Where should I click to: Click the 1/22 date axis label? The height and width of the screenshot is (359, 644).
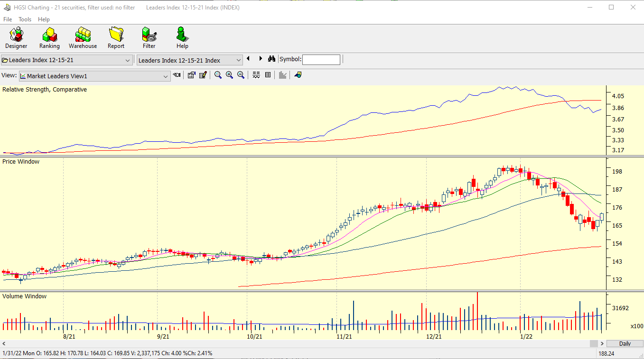point(526,336)
